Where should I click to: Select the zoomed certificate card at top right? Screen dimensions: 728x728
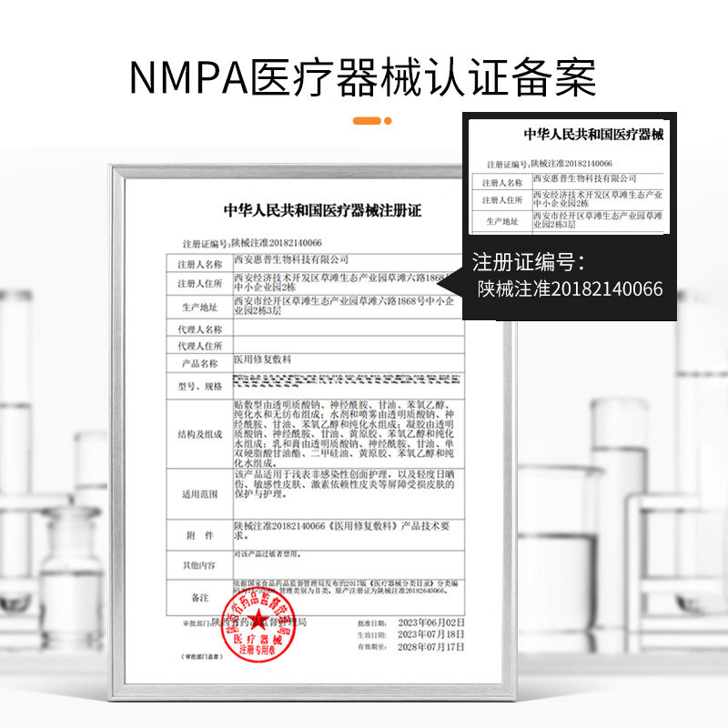click(569, 177)
